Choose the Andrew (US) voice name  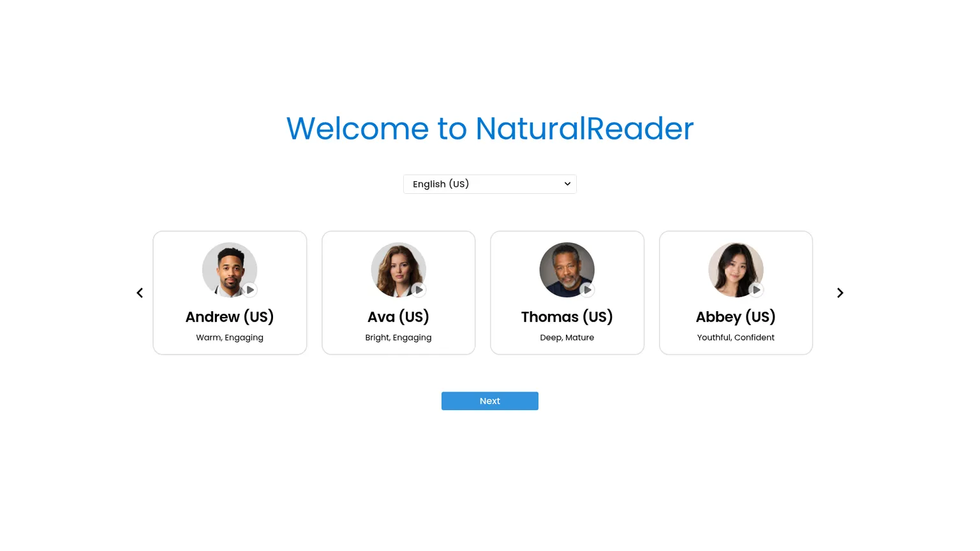click(230, 317)
